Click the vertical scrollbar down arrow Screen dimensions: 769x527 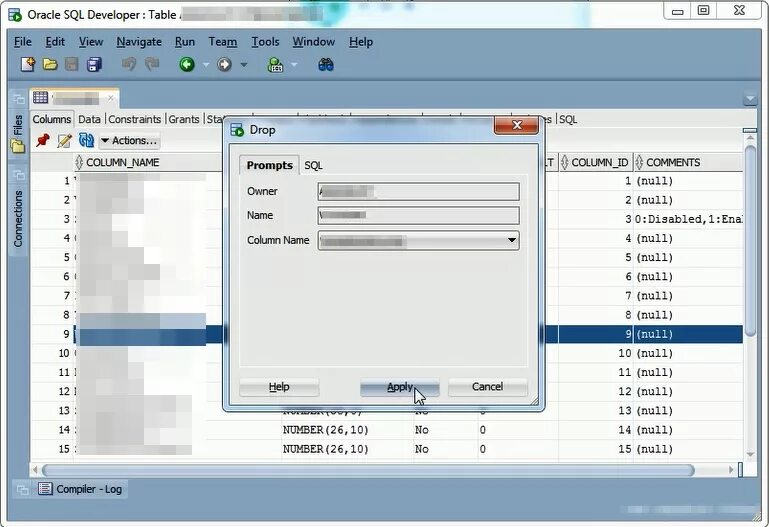click(x=750, y=454)
